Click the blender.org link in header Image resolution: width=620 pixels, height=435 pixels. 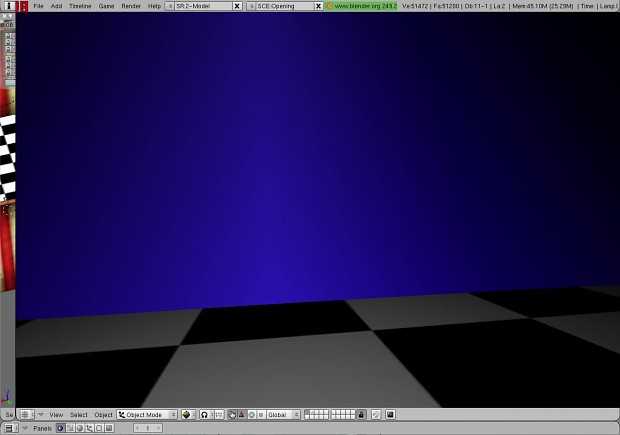coord(362,6)
